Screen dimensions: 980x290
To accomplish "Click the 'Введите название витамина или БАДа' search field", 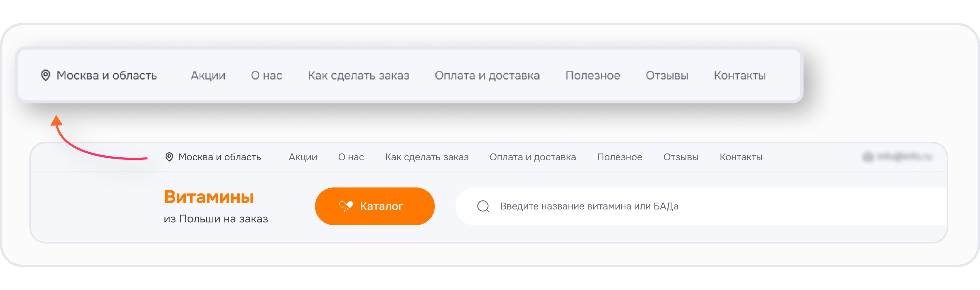I will coord(685,206).
